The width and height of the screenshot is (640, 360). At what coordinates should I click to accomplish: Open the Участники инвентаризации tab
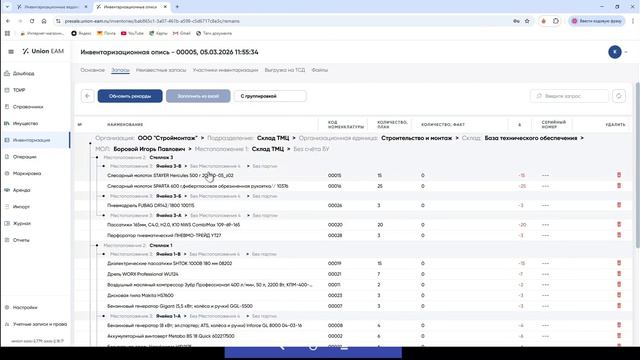coord(225,70)
